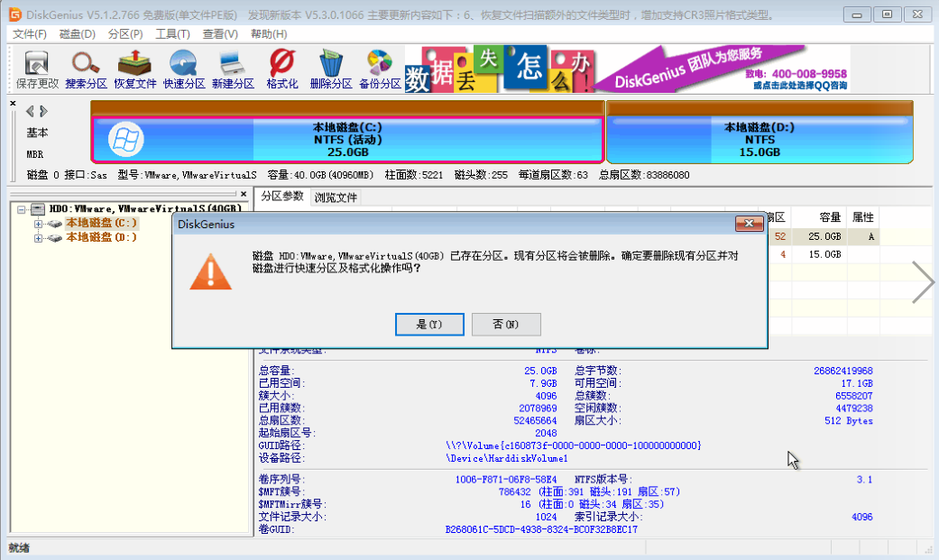Select the 搜索分区 (Search Partition) tool
The image size is (939, 560).
[85, 68]
